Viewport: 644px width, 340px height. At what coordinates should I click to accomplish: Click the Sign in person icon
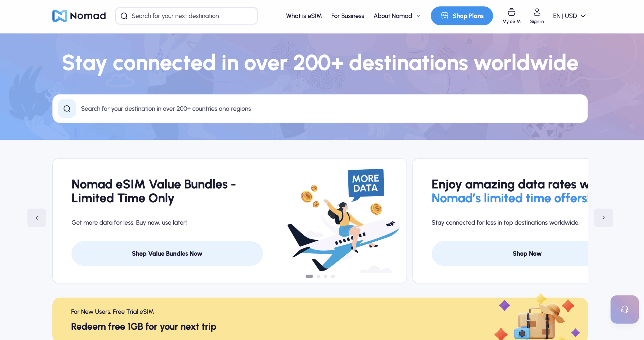coord(537,12)
